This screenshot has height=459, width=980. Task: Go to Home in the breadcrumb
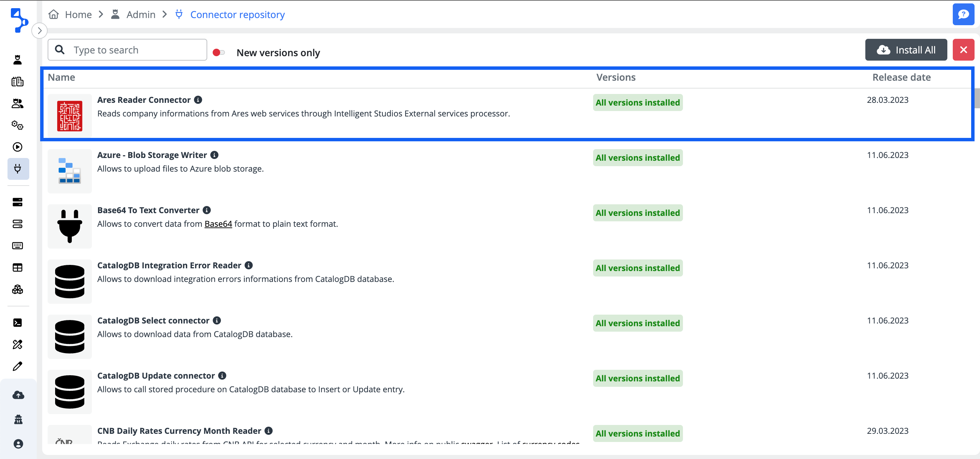click(78, 14)
